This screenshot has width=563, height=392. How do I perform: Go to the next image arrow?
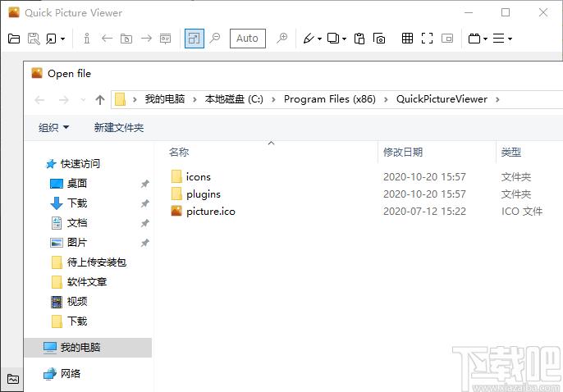click(x=146, y=38)
